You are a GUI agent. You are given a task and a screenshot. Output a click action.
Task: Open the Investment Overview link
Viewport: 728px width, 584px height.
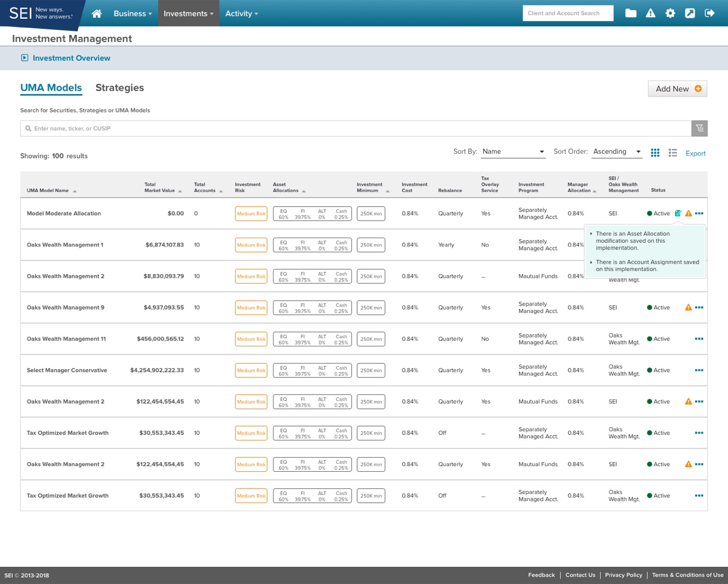coord(71,58)
